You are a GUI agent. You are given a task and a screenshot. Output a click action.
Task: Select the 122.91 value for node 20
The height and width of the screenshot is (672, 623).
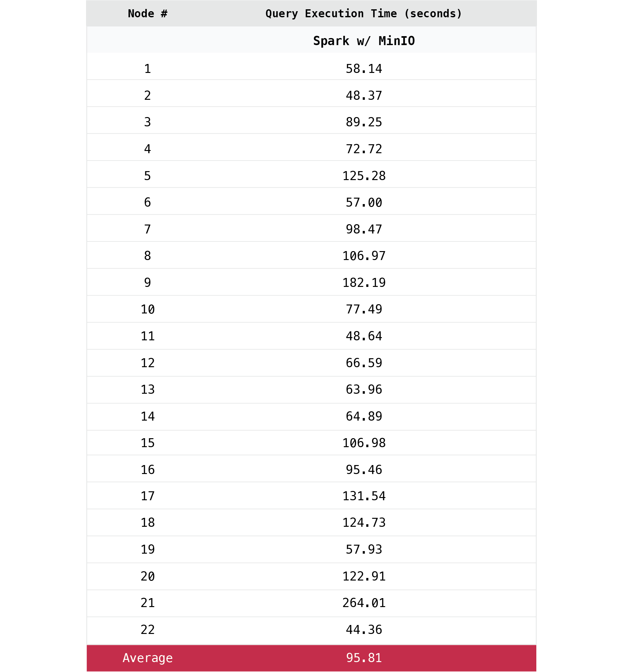(364, 576)
